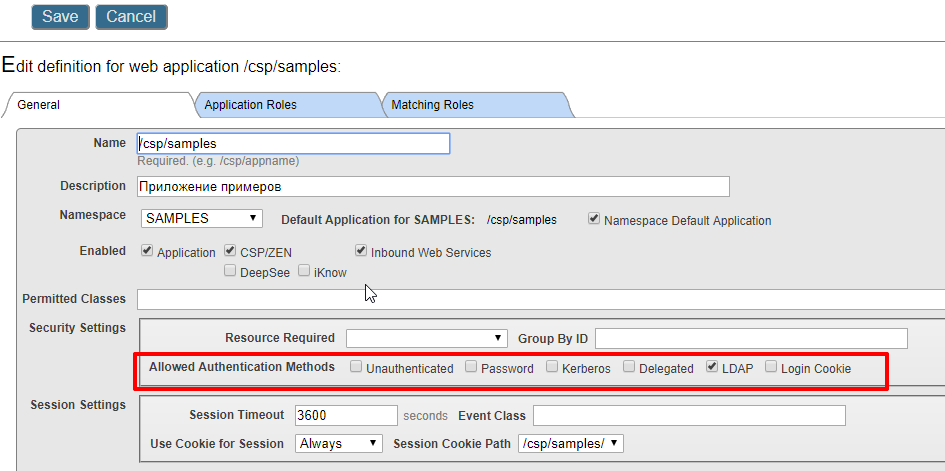Click the Save button

60,16
